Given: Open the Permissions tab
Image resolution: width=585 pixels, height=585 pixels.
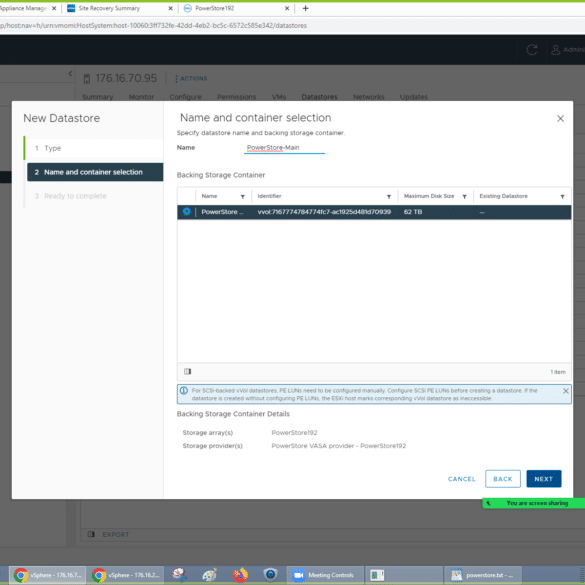Looking at the screenshot, I should (237, 97).
